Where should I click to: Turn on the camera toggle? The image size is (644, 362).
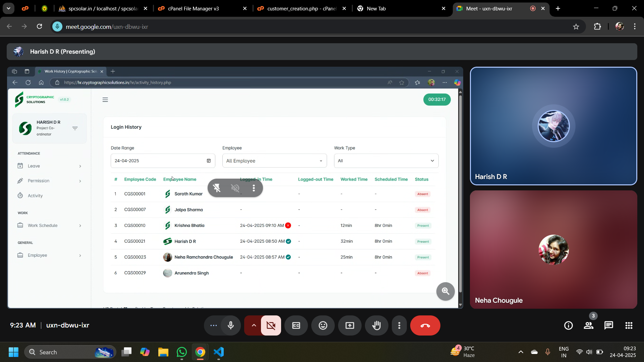271,325
